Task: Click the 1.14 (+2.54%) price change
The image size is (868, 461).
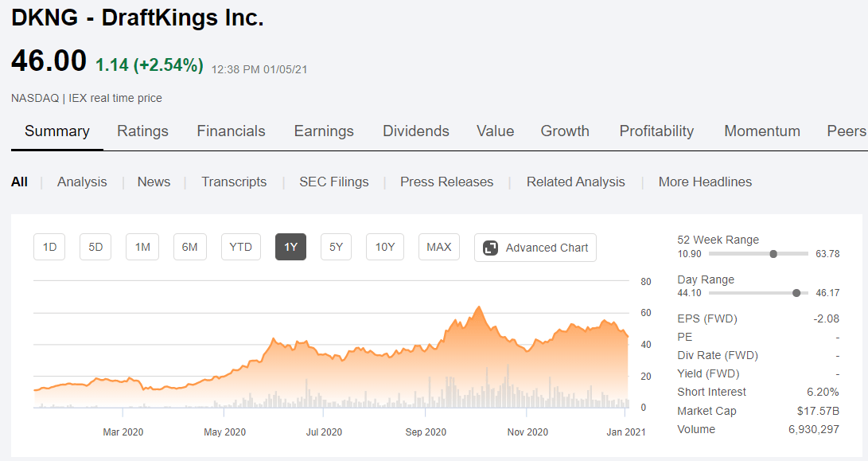Action: click(150, 64)
